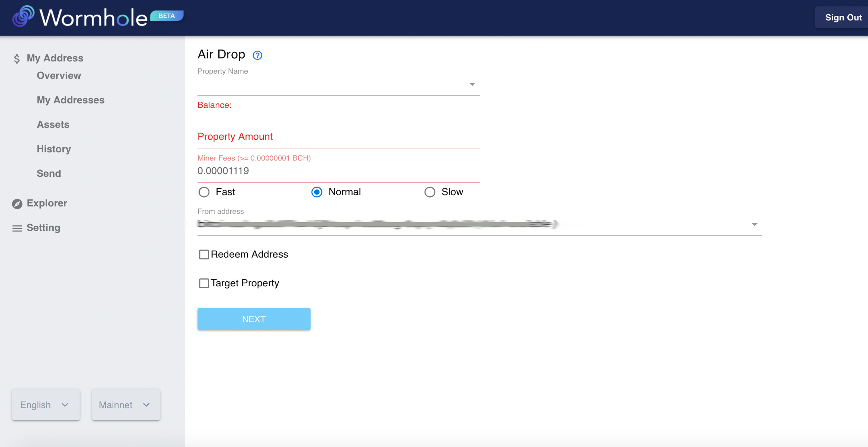Click the Assets navigation icon
Image resolution: width=868 pixels, height=447 pixels.
click(x=53, y=124)
